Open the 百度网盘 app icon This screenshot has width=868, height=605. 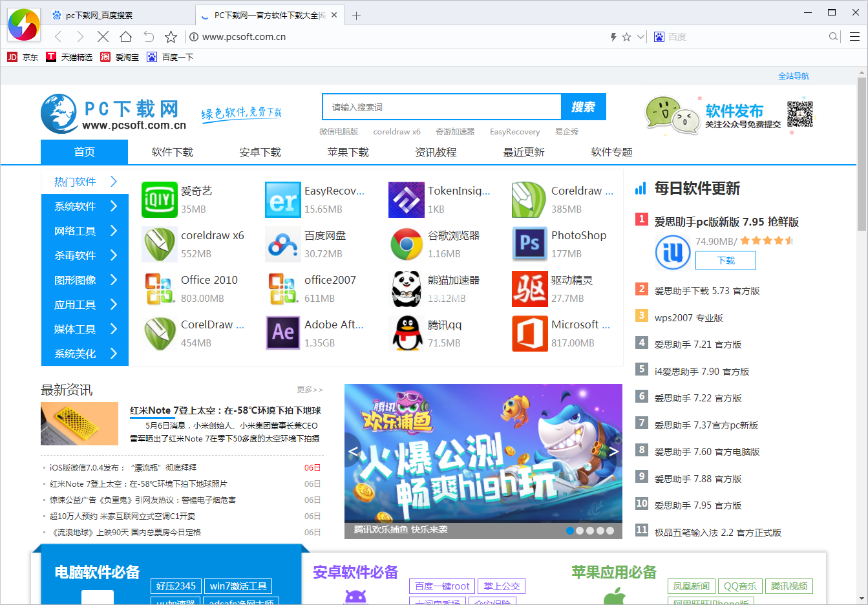click(282, 244)
